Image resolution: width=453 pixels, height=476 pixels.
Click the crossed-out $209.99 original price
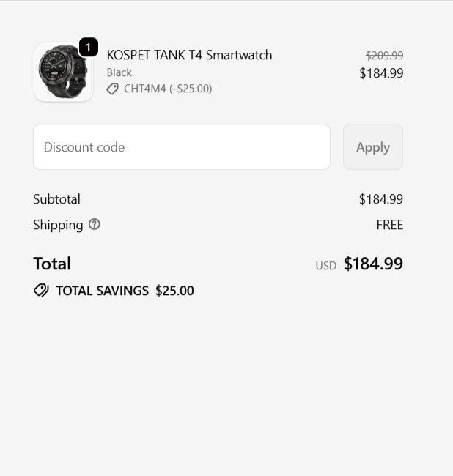point(384,56)
